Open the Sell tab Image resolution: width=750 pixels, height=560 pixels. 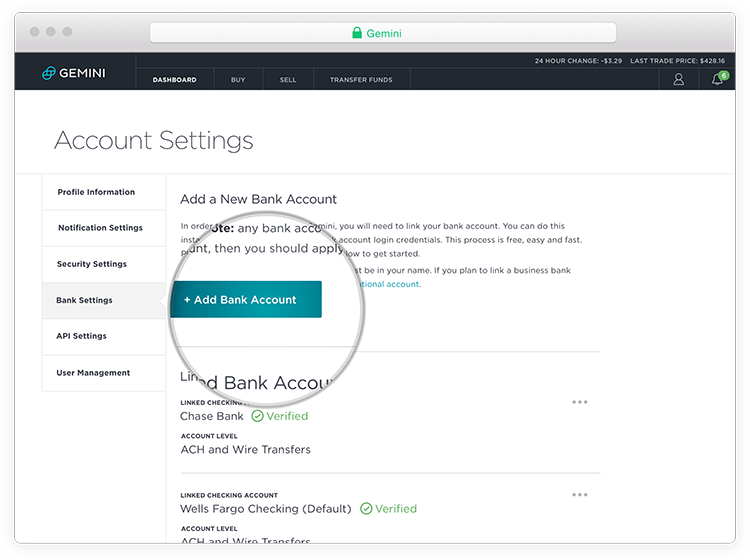point(288,79)
